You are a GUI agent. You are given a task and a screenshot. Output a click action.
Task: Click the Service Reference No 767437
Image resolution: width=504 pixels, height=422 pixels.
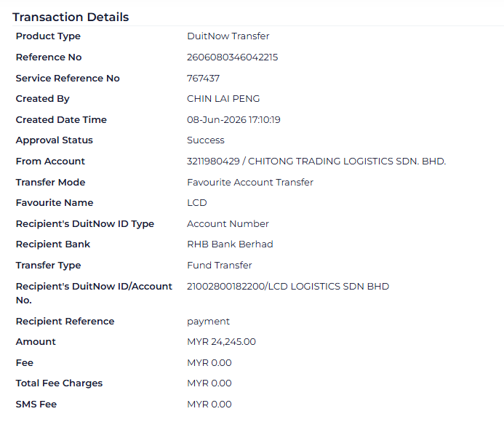tap(203, 78)
